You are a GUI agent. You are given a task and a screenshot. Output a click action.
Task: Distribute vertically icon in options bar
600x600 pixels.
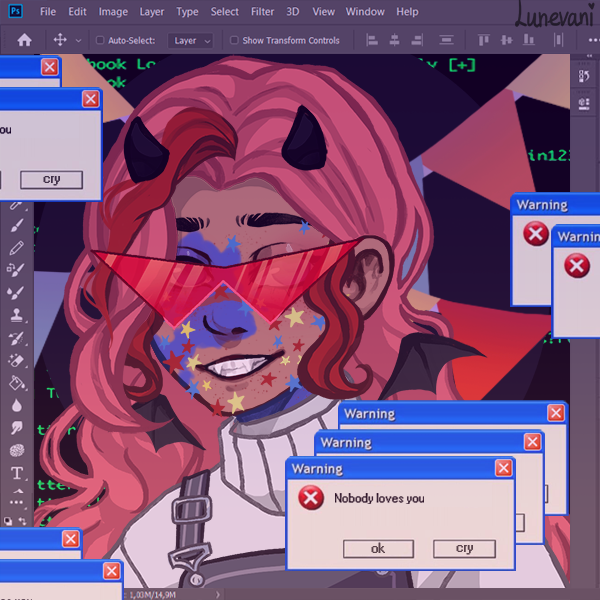[x=446, y=40]
